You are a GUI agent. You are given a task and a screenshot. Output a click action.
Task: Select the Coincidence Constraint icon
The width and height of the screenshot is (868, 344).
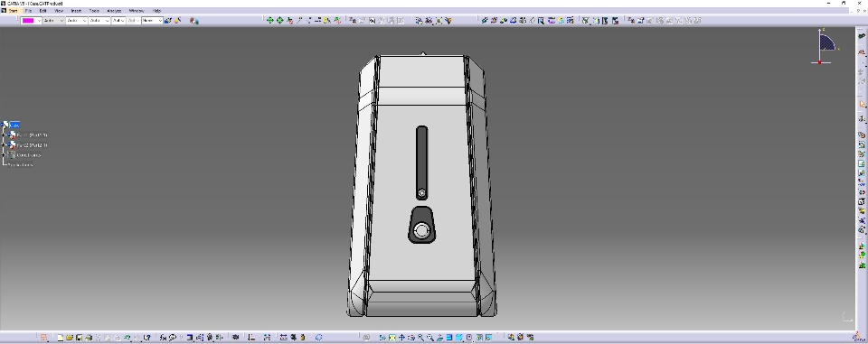pos(485,21)
